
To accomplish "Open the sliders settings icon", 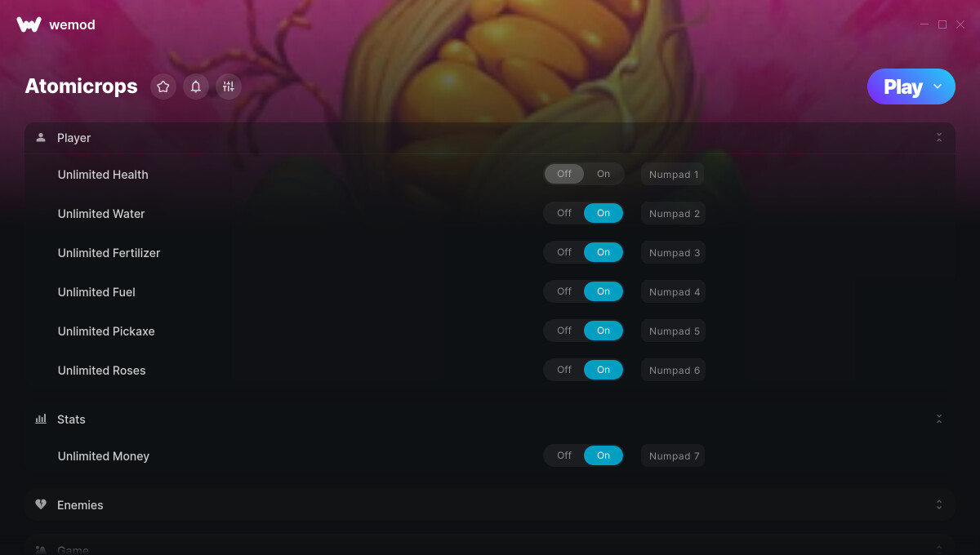I will 229,87.
